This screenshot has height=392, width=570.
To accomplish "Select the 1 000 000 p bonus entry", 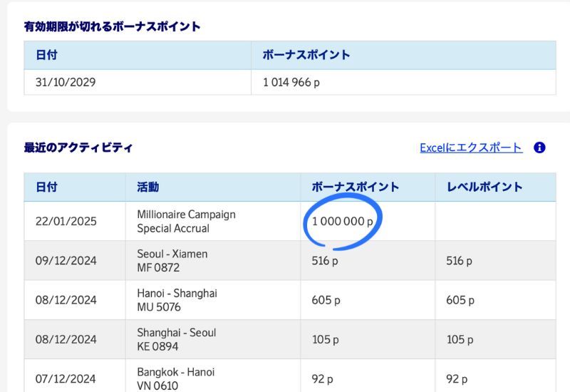I will [x=343, y=221].
